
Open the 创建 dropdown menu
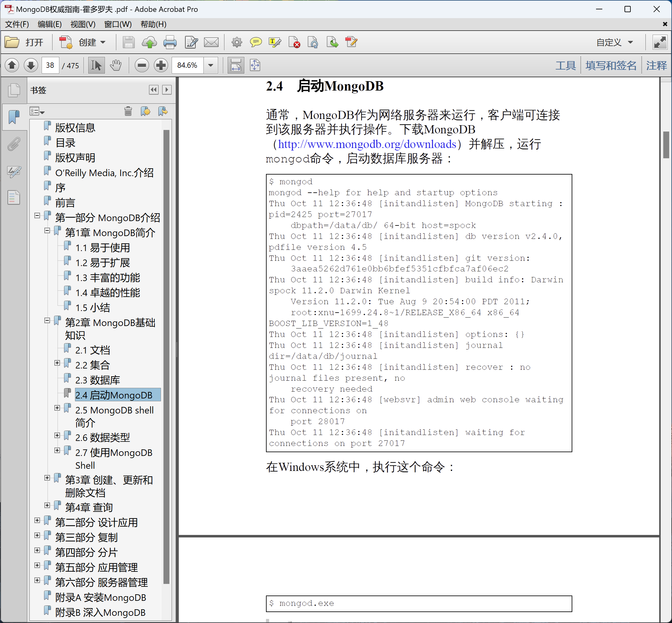[x=91, y=42]
